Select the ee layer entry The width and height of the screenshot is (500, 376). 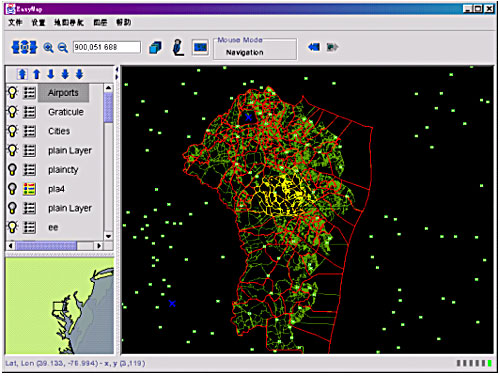tap(53, 228)
